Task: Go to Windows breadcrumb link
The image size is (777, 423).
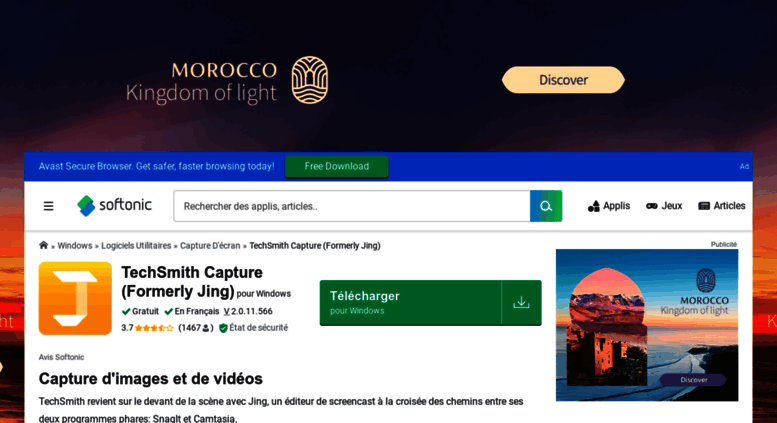Action: [75, 246]
